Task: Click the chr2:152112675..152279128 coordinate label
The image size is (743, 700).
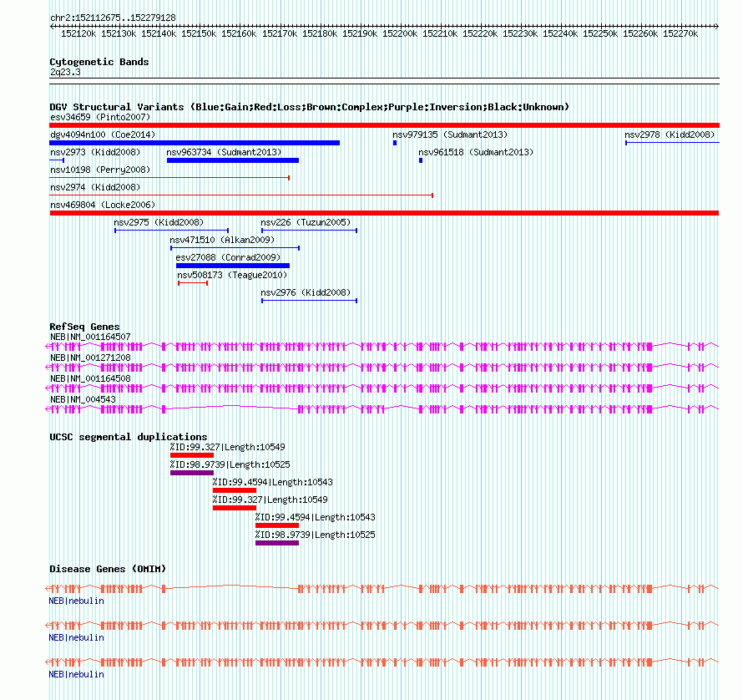Action: [x=113, y=18]
